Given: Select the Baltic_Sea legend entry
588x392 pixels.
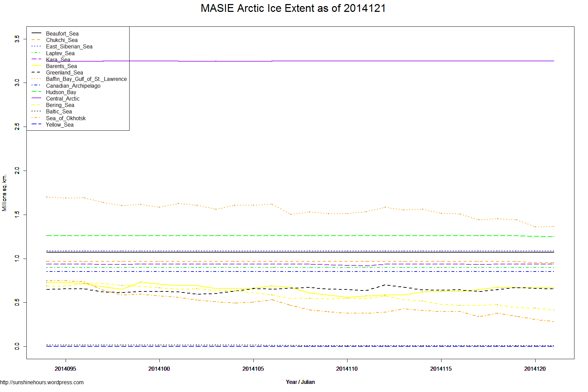Looking at the screenshot, I should click(59, 111).
